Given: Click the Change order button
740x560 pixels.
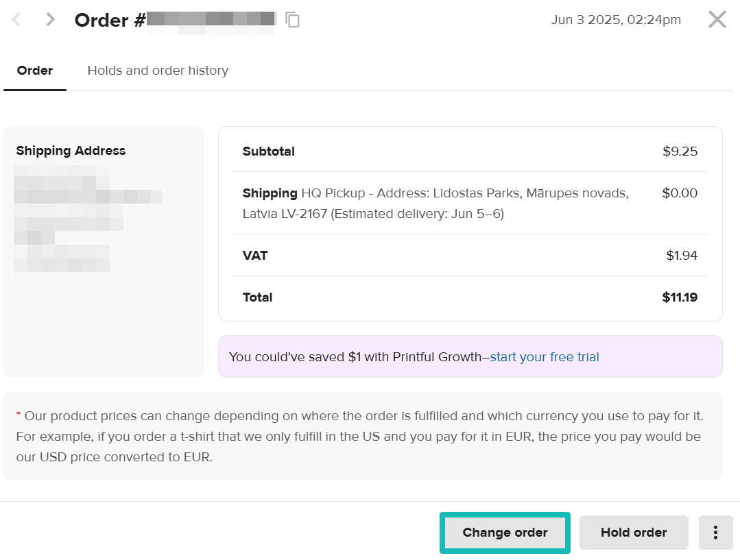Looking at the screenshot, I should coord(505,533).
